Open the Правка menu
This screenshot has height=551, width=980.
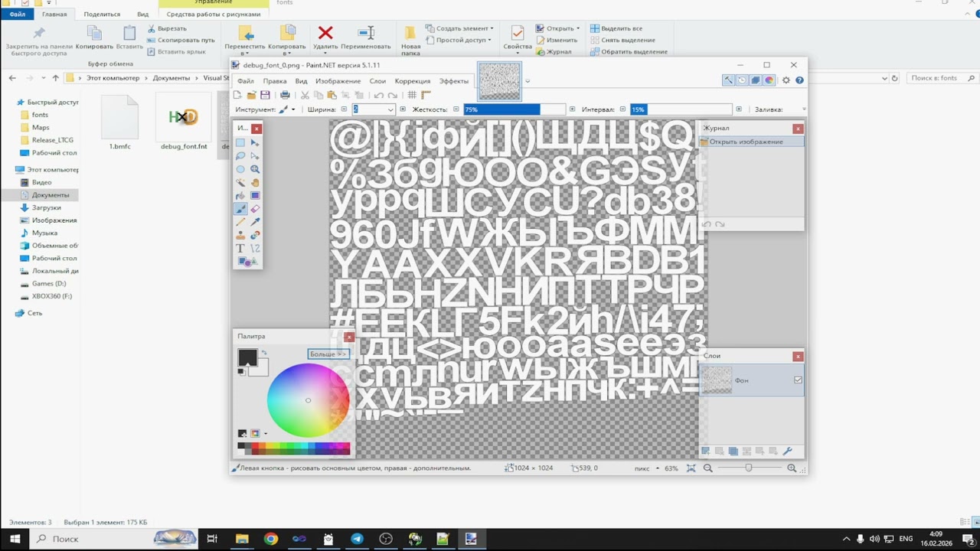click(275, 81)
